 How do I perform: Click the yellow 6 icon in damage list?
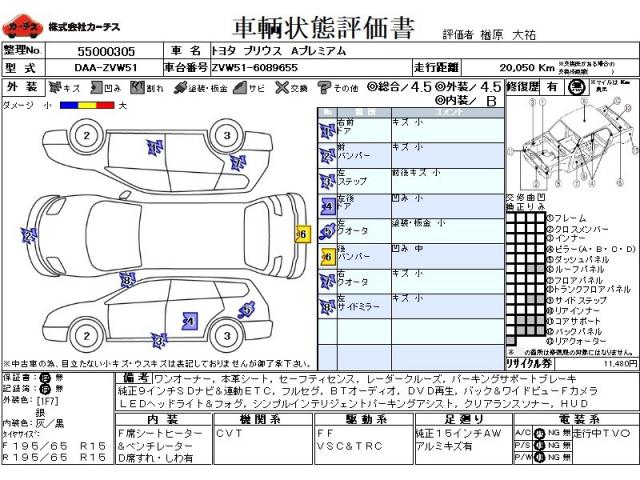click(x=327, y=257)
